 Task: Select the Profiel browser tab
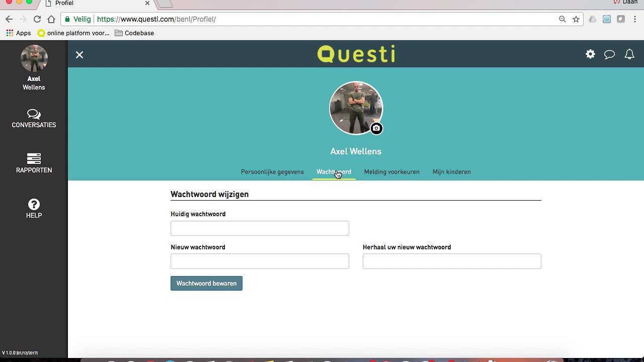(x=96, y=3)
